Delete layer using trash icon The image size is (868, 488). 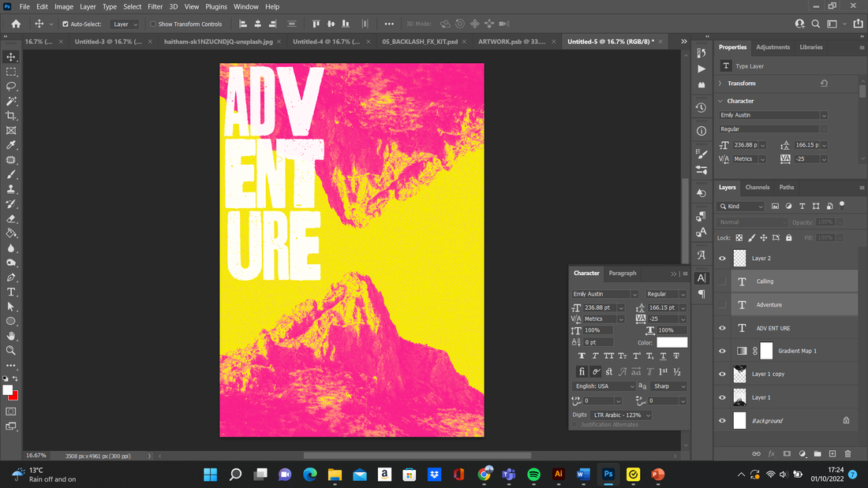[x=848, y=453]
